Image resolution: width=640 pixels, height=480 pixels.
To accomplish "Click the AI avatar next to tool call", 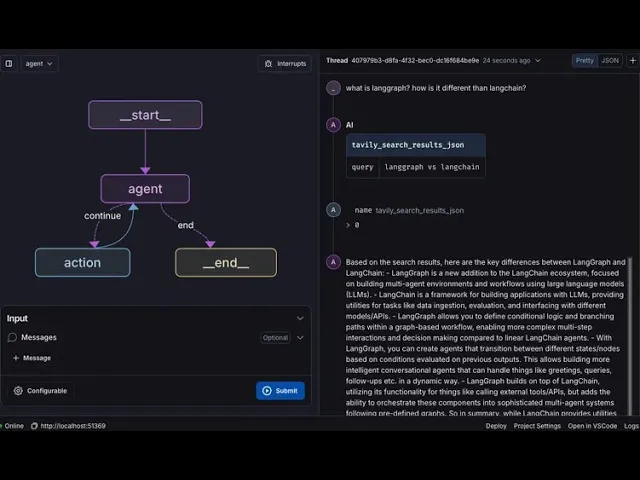I will 333,125.
